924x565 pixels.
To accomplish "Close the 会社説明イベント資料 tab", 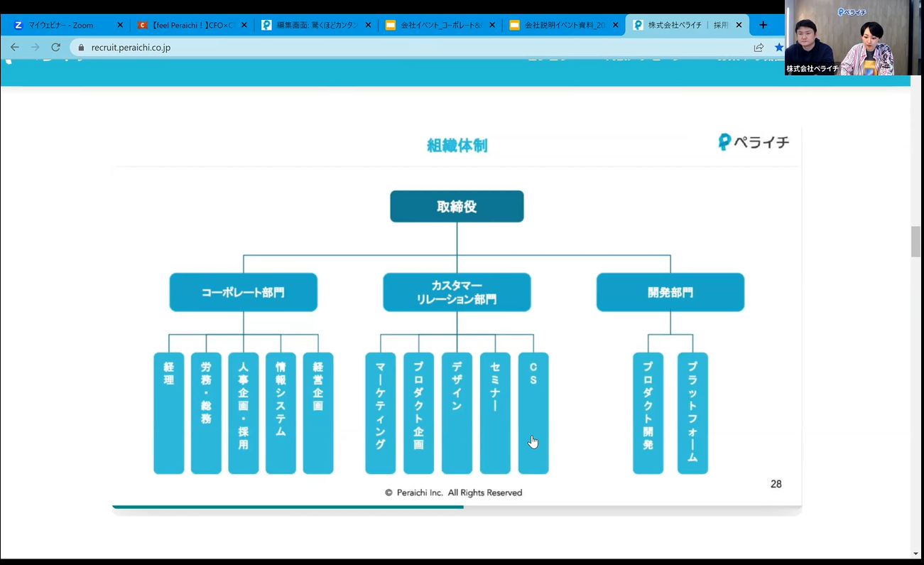I will 616,25.
